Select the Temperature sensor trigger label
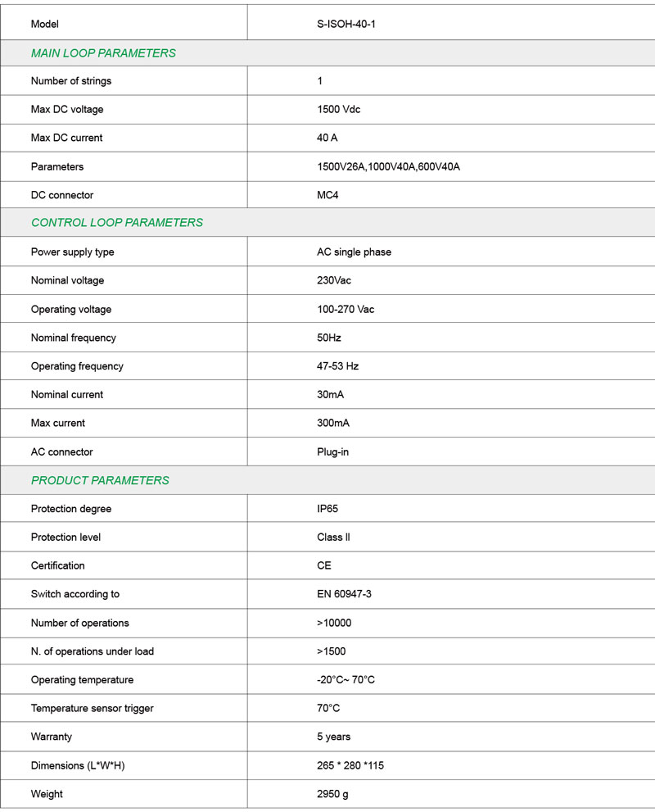Viewport: 655px width, 812px height. [x=92, y=709]
